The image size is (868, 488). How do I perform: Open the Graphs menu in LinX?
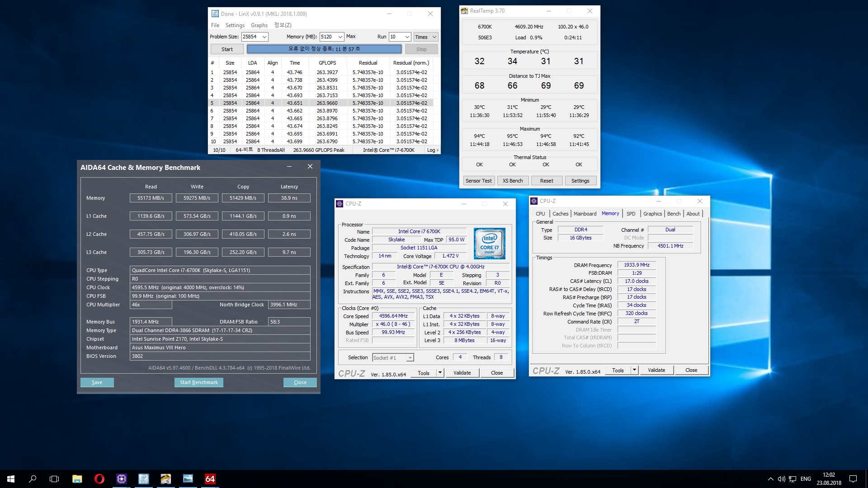(x=259, y=25)
